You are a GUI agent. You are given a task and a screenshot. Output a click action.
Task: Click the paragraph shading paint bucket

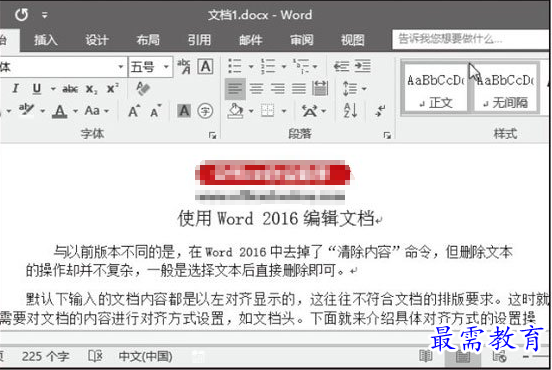coord(236,111)
